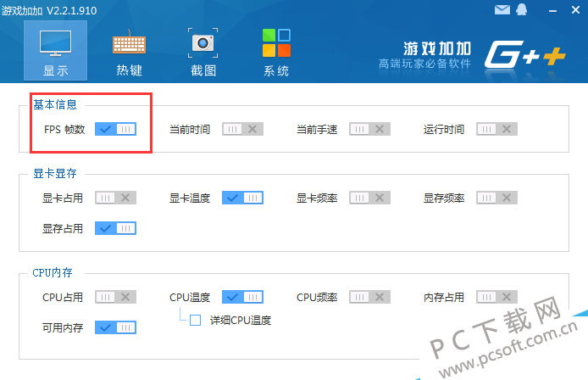The image size is (588, 380).
Task: Open the 系统 system settings tab
Action: 275,51
